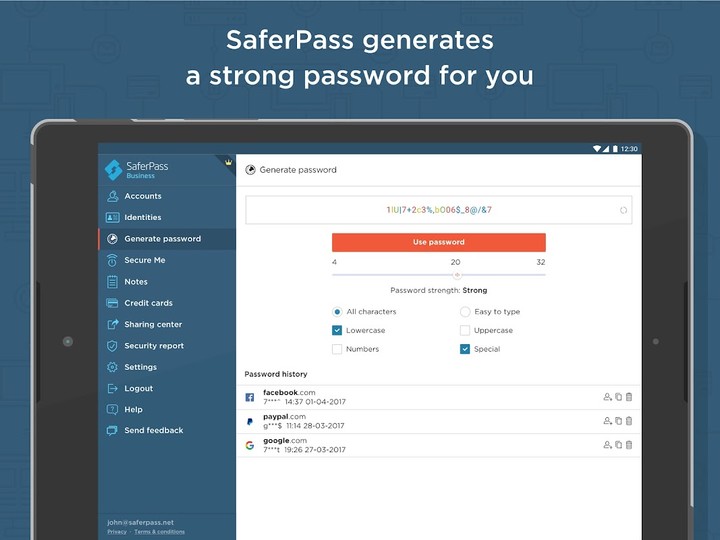The image size is (720, 540).
Task: Click the Security report shield icon
Action: [112, 346]
